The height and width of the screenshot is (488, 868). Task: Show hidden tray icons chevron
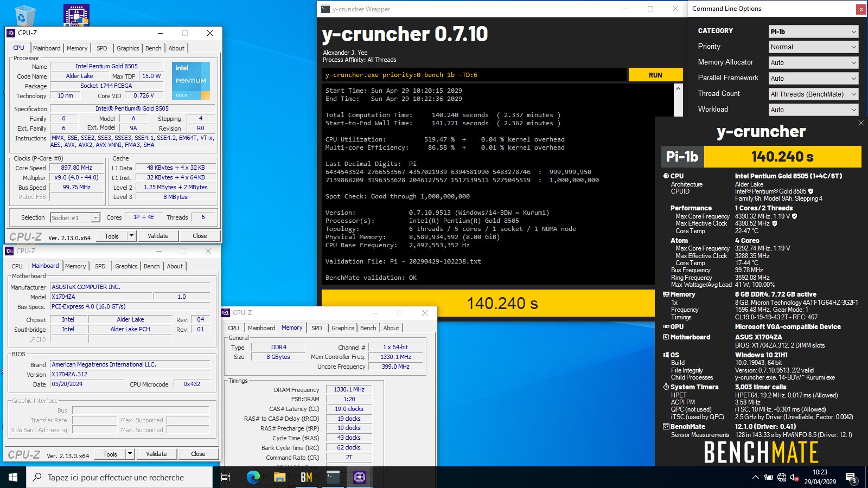point(755,478)
